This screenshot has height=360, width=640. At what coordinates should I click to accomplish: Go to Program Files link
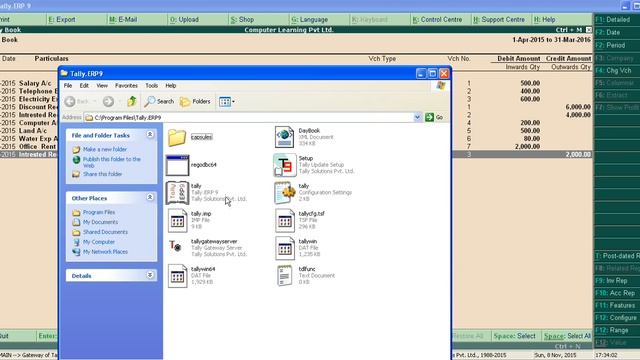coord(99,212)
